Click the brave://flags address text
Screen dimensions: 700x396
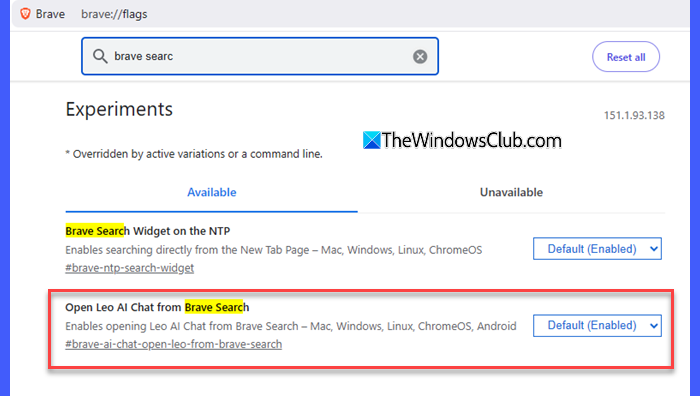pos(114,14)
